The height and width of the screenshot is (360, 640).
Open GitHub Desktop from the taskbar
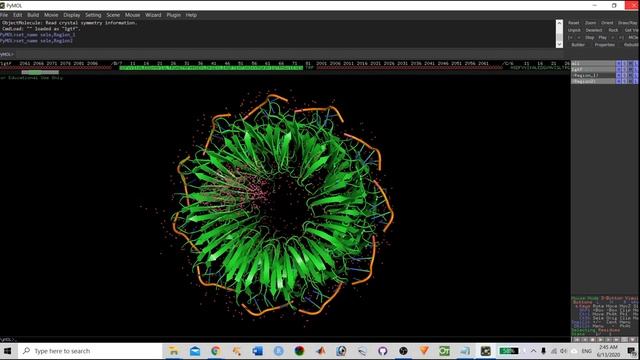coord(382,351)
